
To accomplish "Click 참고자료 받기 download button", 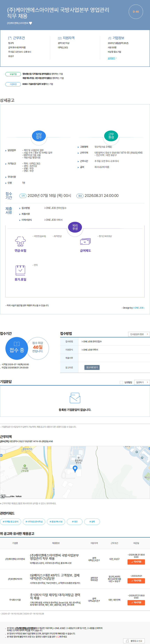I will point(92,367).
